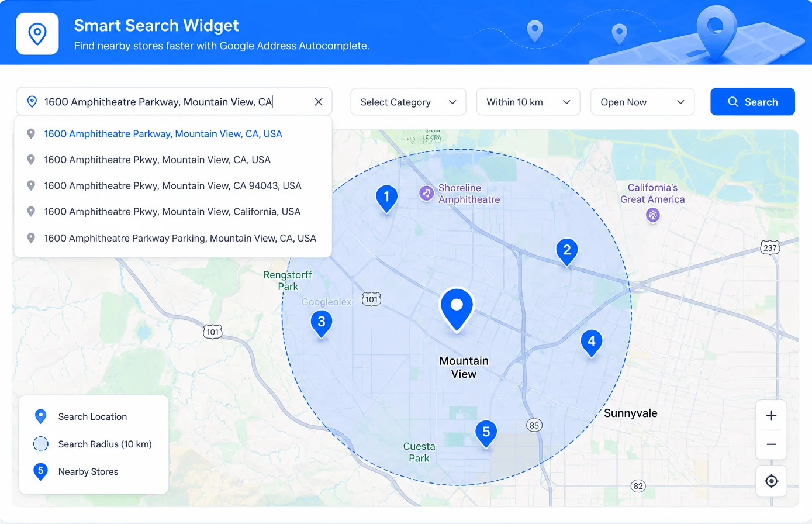
Task: Click the pin icon beside the first suggestion
Action: (x=31, y=133)
